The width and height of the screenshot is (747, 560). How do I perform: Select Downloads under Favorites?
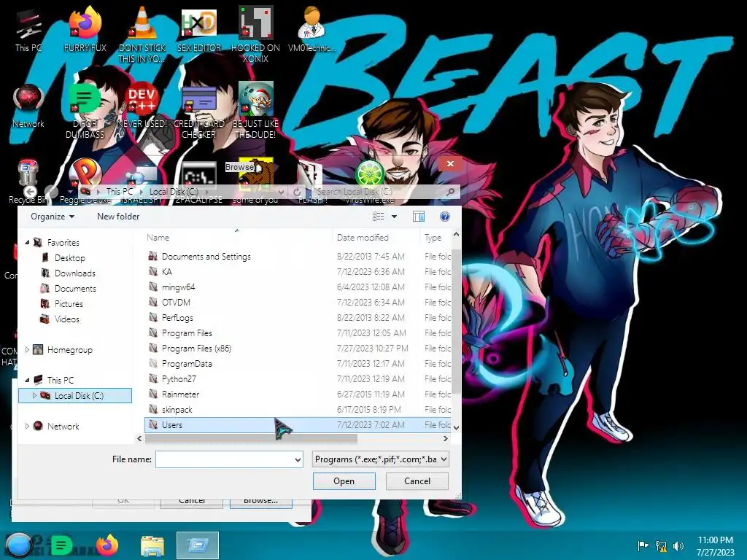click(75, 273)
